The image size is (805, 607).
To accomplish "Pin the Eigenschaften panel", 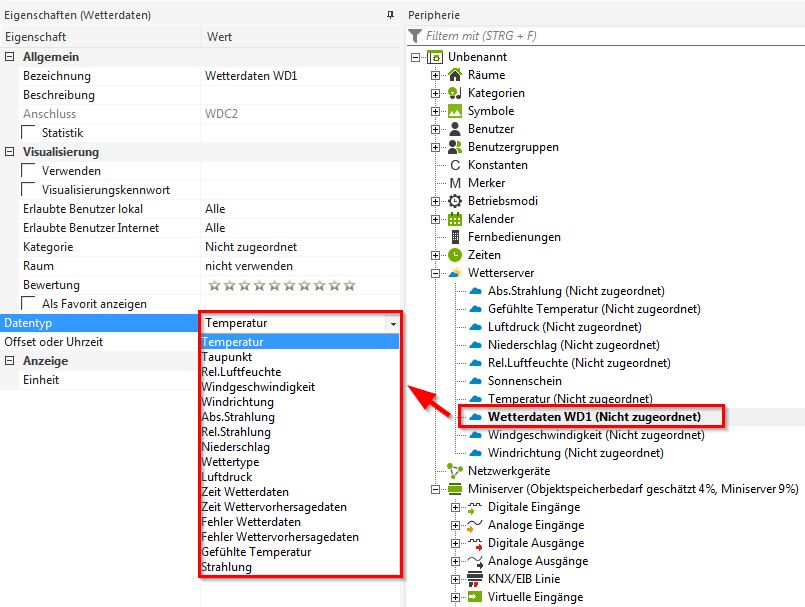I will tap(390, 16).
